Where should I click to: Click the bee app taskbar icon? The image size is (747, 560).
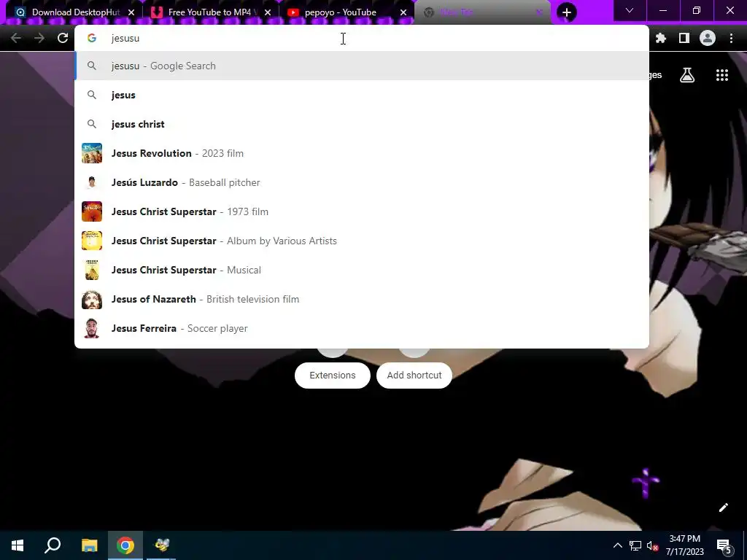pos(161,545)
